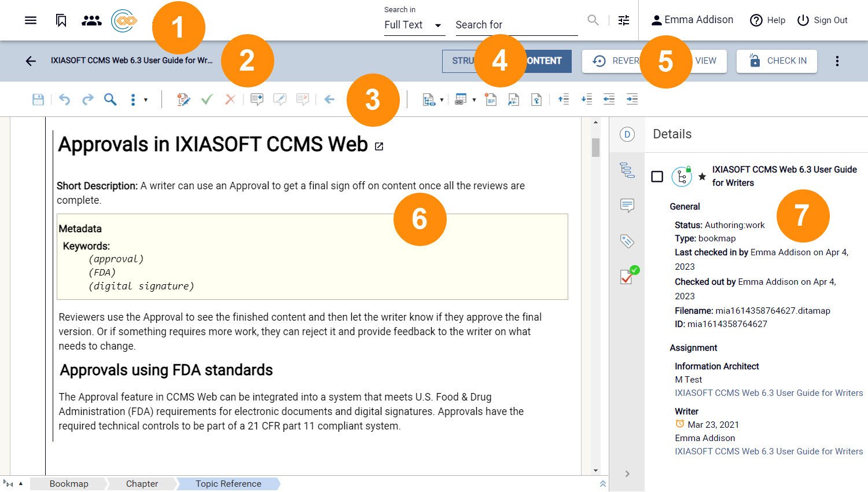
Task: Open find magnifier in editor toolbar
Action: pos(110,100)
